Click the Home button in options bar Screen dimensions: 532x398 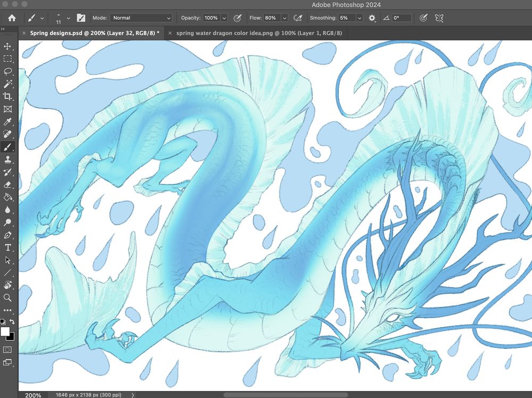(12, 18)
